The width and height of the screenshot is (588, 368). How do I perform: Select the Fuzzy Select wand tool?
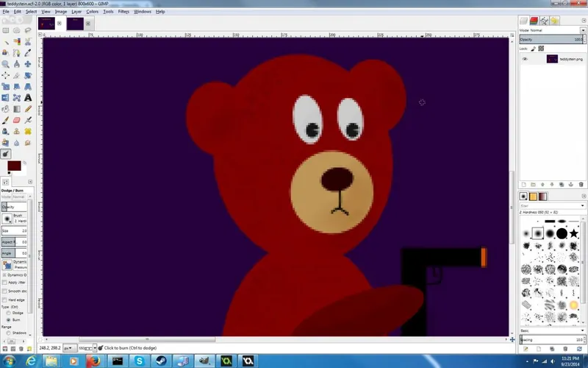click(x=6, y=42)
